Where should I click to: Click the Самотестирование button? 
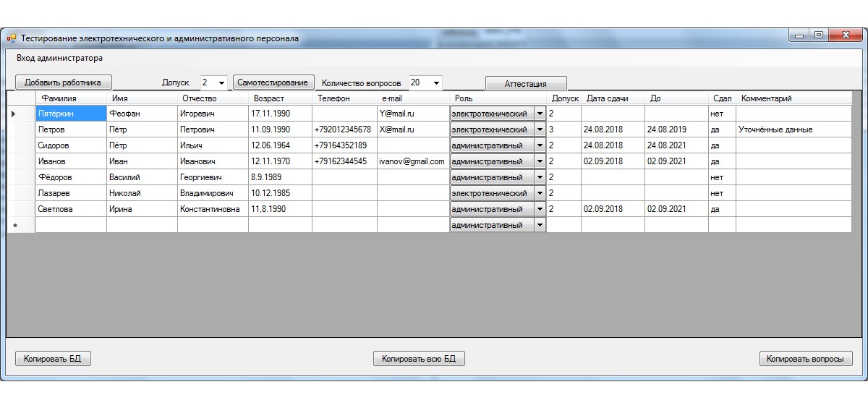click(x=273, y=82)
